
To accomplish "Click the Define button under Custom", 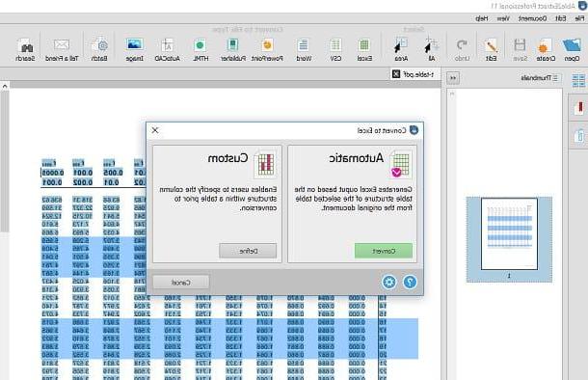I will coord(248,251).
